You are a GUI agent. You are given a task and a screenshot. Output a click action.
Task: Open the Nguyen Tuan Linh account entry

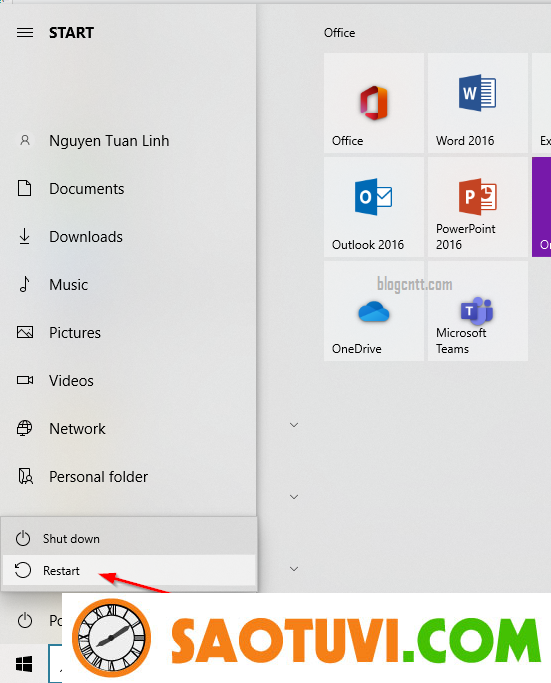(x=128, y=141)
